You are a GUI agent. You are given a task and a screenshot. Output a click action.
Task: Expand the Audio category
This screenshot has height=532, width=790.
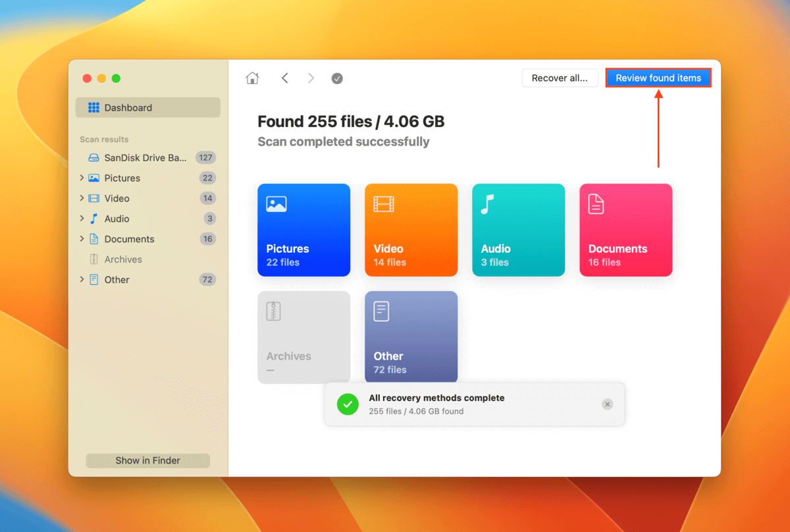click(x=82, y=219)
